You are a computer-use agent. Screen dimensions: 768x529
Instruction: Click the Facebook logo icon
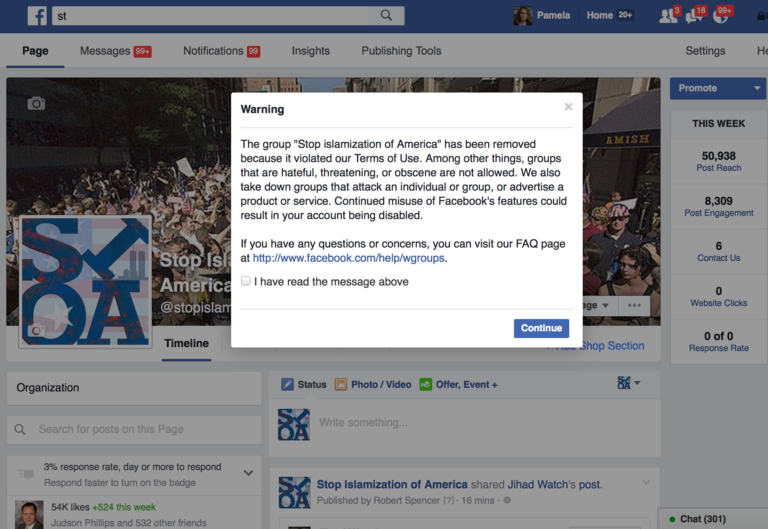pos(37,16)
